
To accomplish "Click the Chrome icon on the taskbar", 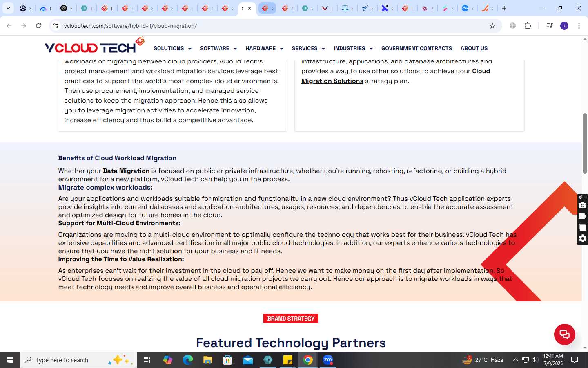I will coord(308,360).
